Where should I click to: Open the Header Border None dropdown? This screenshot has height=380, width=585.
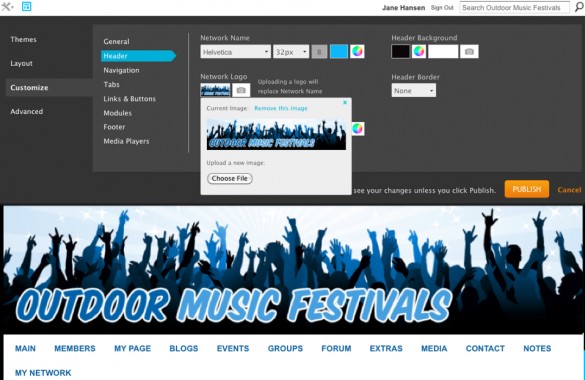pos(413,91)
